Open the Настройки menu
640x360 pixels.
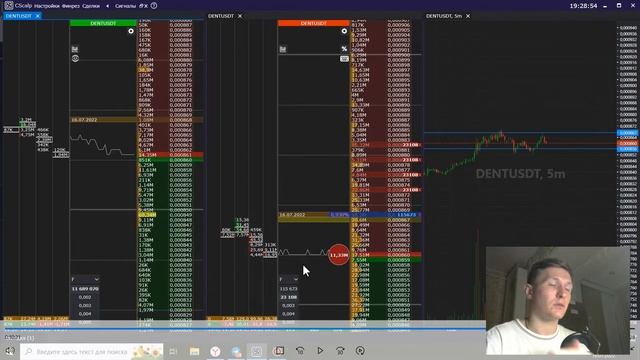47,6
